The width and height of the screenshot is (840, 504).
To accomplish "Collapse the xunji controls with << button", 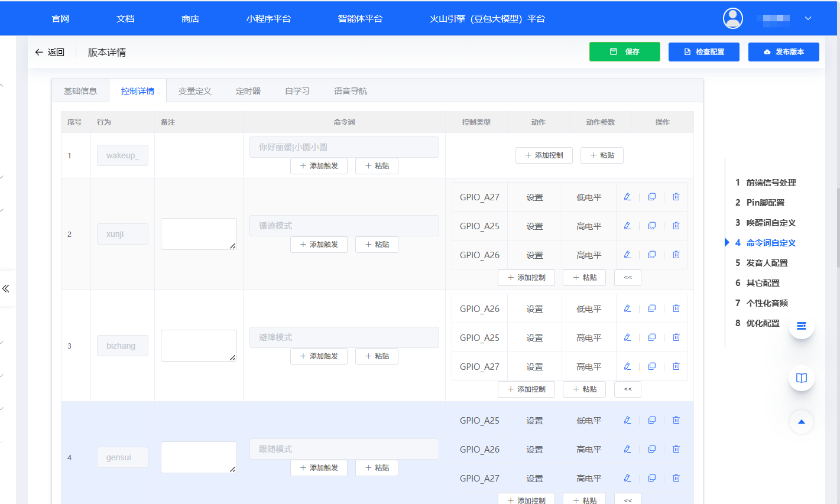I will [x=628, y=278].
